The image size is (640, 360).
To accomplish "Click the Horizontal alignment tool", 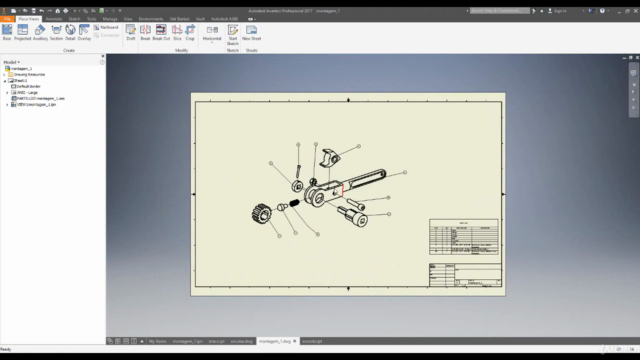I will (x=212, y=32).
